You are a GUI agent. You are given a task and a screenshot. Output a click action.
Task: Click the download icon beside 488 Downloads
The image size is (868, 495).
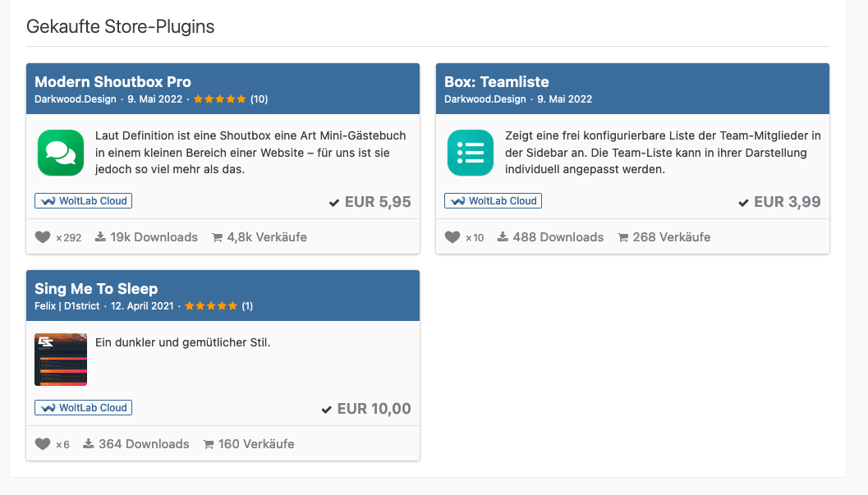pyautogui.click(x=503, y=237)
